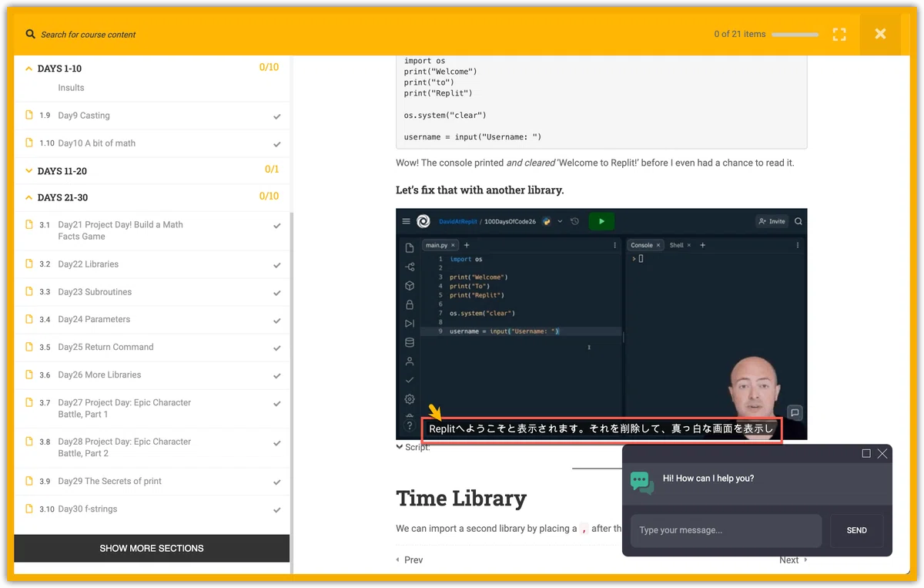The width and height of the screenshot is (924, 588).
Task: Toggle completion checkmark for Day10 A bit of math
Action: coord(277,145)
